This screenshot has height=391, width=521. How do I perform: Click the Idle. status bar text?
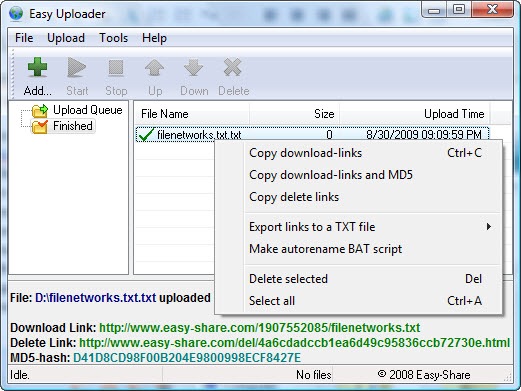coord(20,375)
